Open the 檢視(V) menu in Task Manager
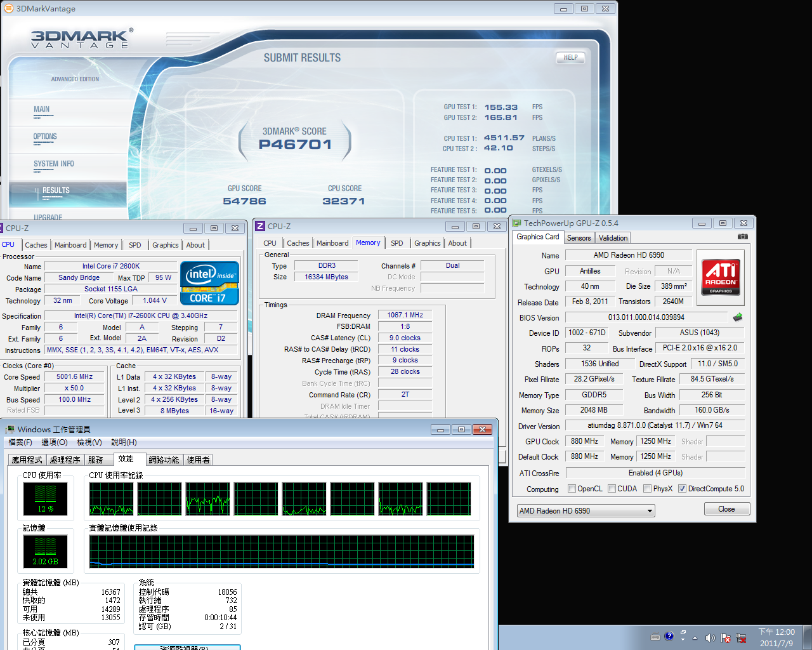This screenshot has height=650, width=812. point(89,442)
